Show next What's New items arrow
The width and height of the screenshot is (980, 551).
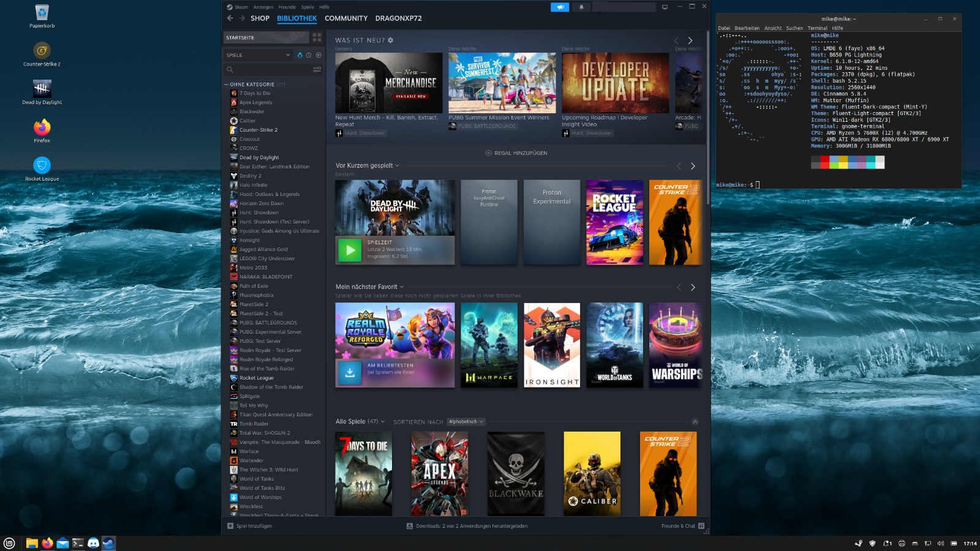point(690,40)
